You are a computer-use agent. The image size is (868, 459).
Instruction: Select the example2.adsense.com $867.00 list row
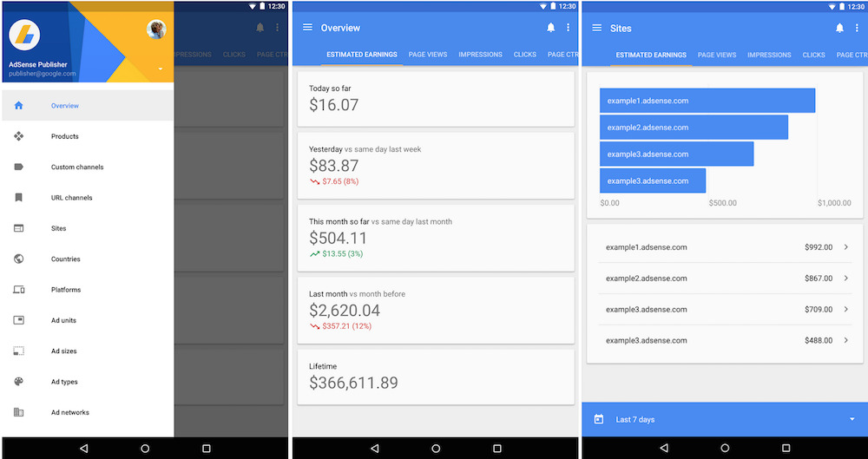pos(725,279)
